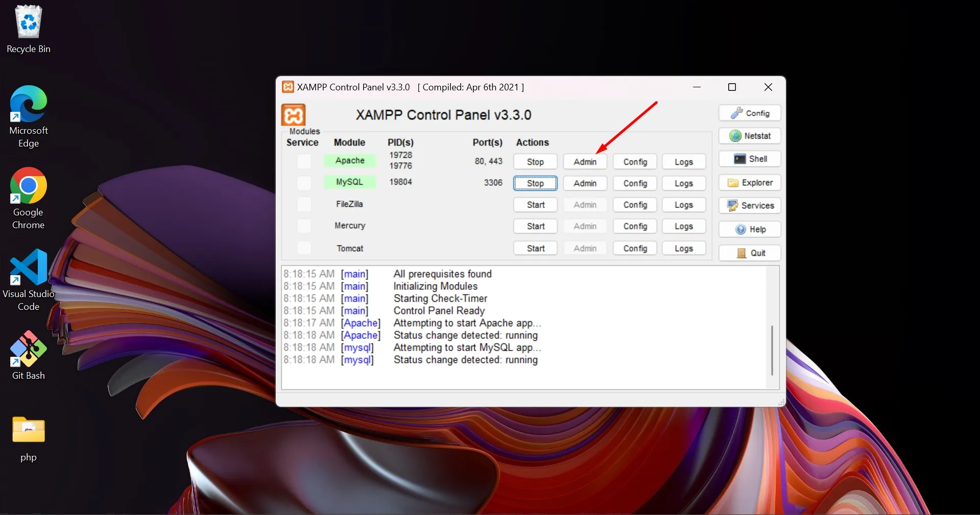Image resolution: width=980 pixels, height=515 pixels.
Task: Stop the MySQL module
Action: [535, 183]
